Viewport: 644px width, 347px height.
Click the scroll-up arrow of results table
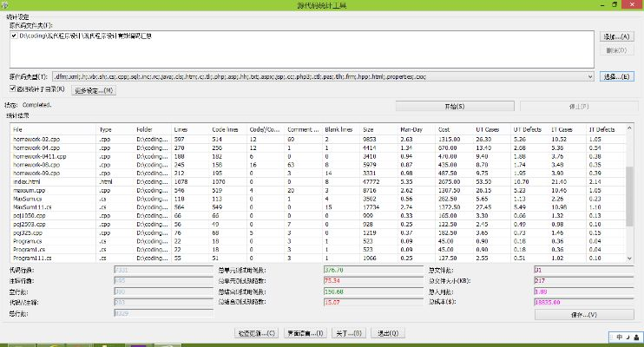(x=629, y=128)
